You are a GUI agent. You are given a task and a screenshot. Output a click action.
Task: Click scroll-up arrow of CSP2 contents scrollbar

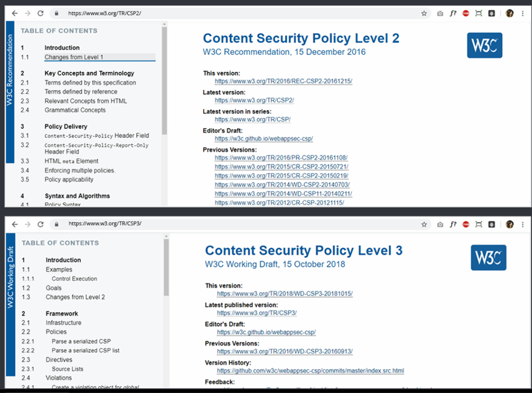[x=165, y=24]
